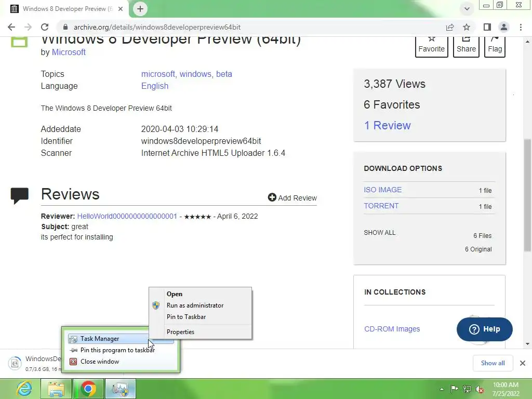The width and height of the screenshot is (532, 399).
Task: Download the TORRENT file
Action: coord(381,206)
